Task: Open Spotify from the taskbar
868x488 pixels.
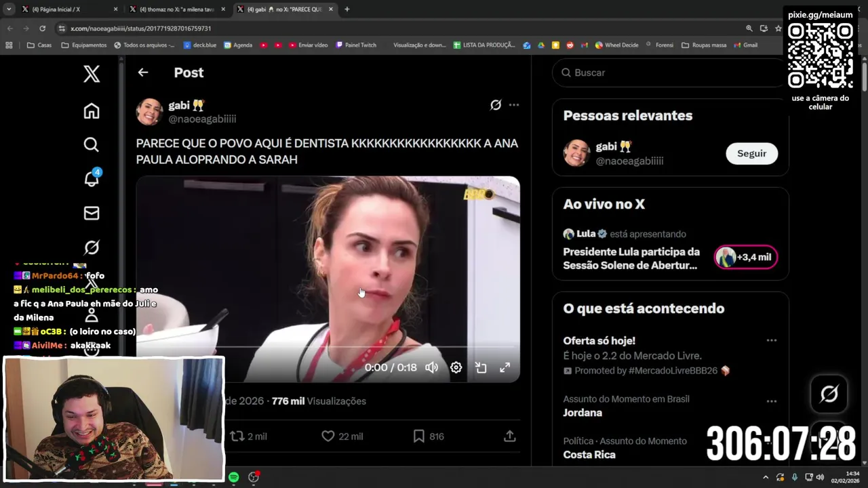Action: click(x=234, y=477)
